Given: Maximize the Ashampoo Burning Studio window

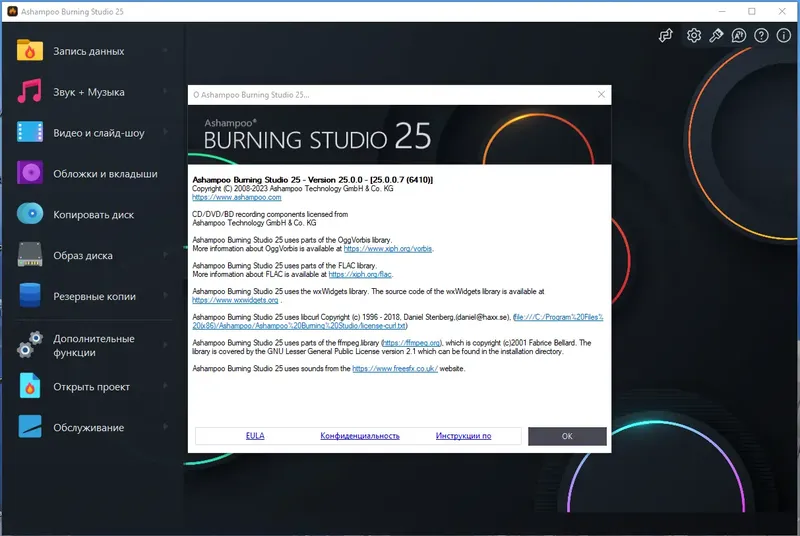Looking at the screenshot, I should click(x=752, y=11).
